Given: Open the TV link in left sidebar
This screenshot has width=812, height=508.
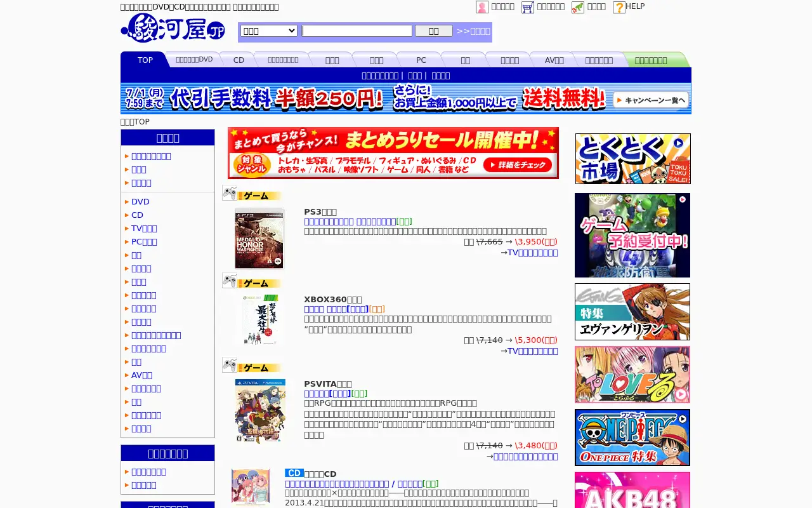Looking at the screenshot, I should [x=144, y=228].
